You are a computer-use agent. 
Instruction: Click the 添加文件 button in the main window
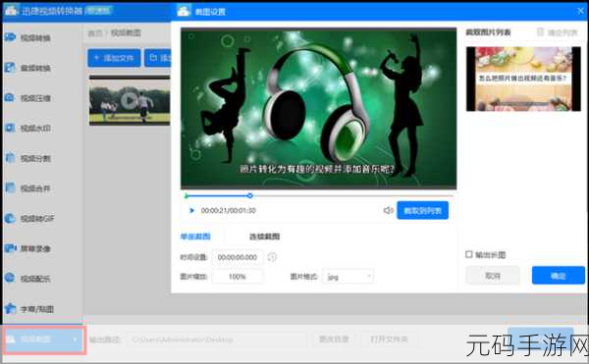[x=114, y=58]
